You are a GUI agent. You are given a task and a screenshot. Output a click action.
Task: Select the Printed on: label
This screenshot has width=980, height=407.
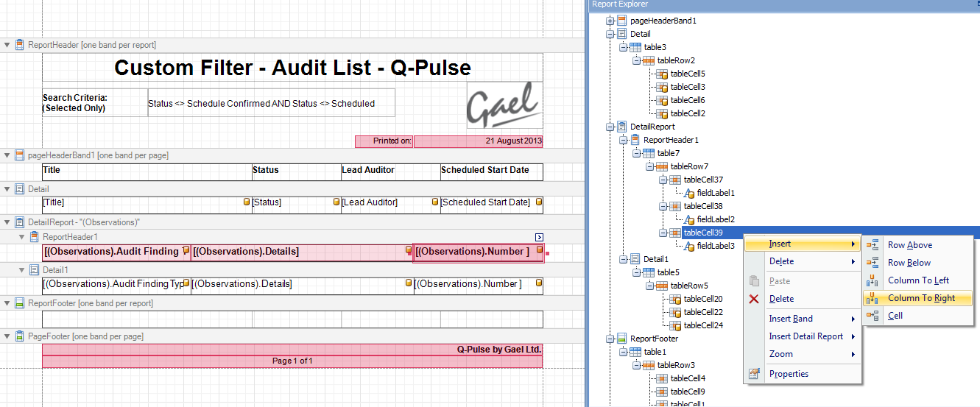click(384, 141)
